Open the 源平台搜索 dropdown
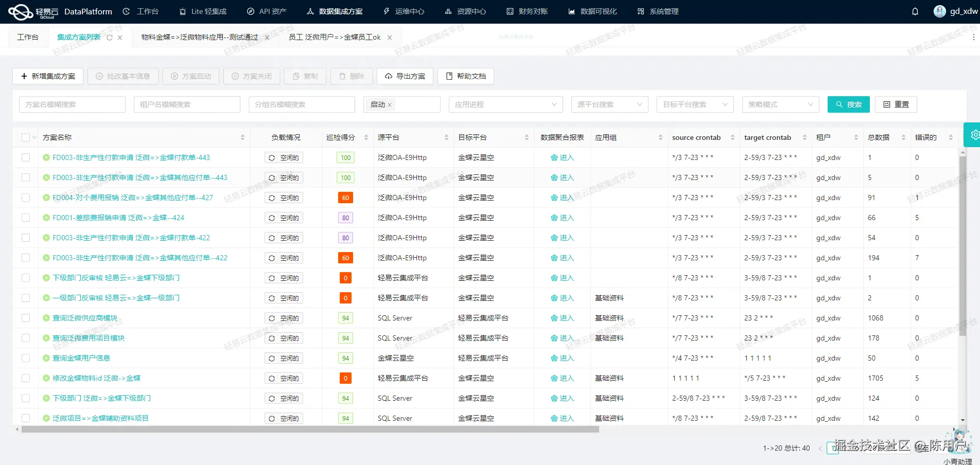The image size is (980, 465). tap(609, 104)
